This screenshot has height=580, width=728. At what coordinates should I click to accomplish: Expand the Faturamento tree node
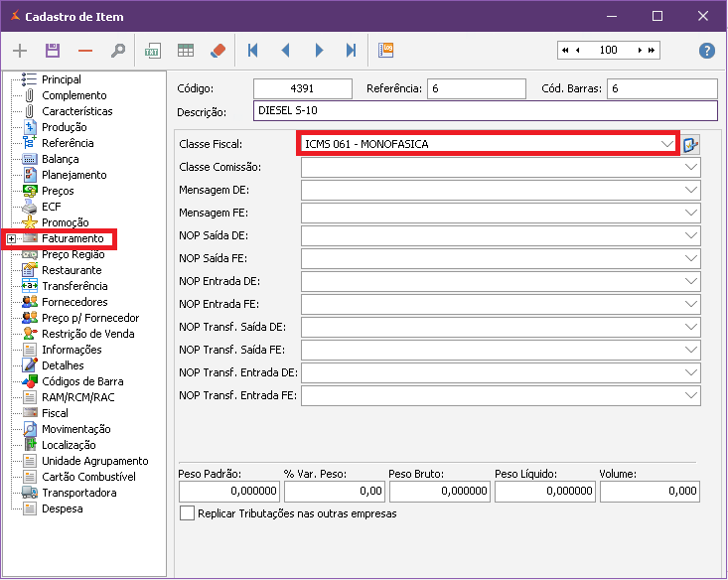click(x=11, y=238)
